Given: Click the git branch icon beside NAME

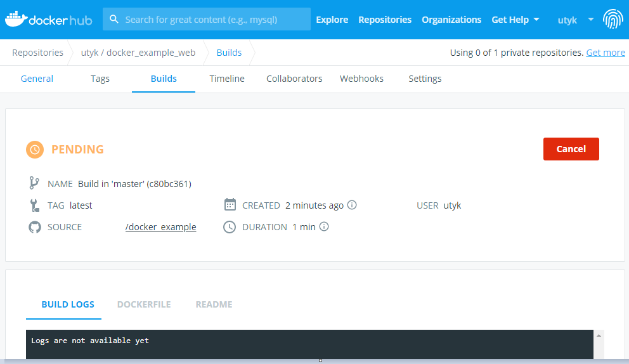Looking at the screenshot, I should (x=34, y=183).
